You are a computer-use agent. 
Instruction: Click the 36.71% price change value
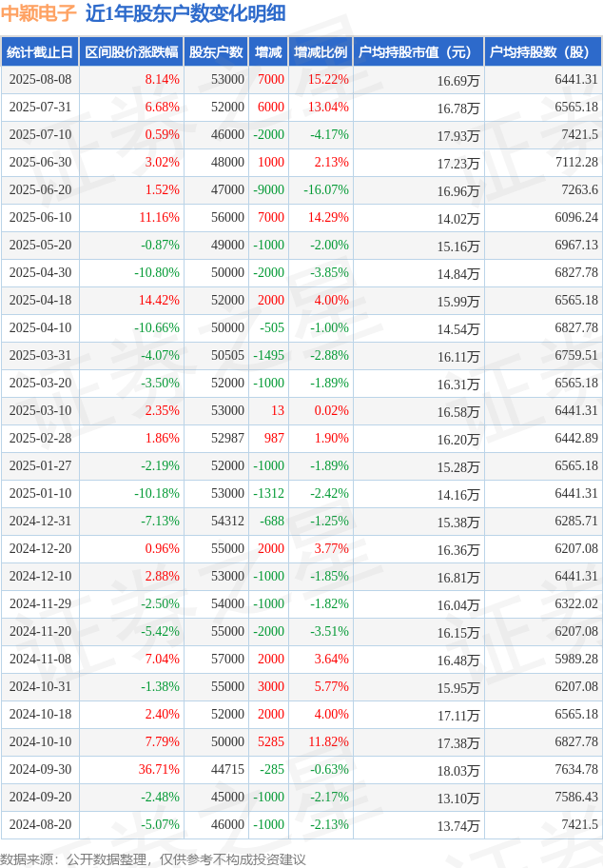(x=160, y=769)
